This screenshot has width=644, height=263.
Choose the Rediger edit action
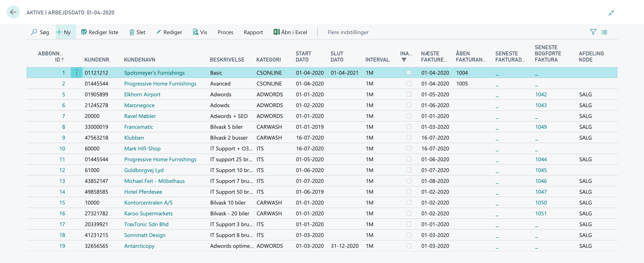[169, 32]
